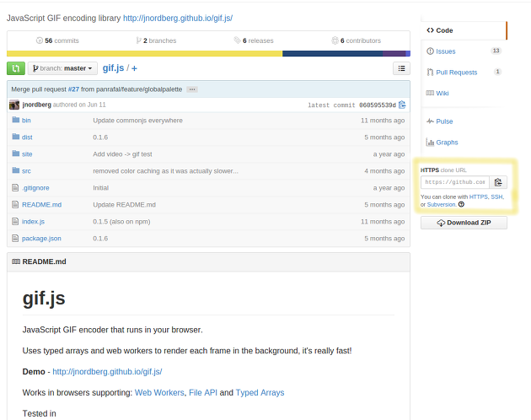View the 56 commits
This screenshot has width=531, height=420.
click(x=57, y=40)
